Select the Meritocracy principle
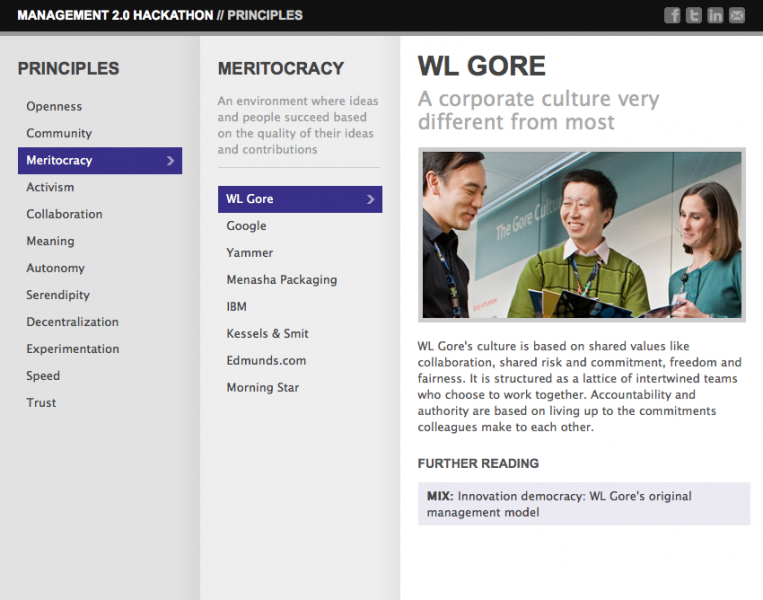This screenshot has height=600, width=763. [100, 161]
